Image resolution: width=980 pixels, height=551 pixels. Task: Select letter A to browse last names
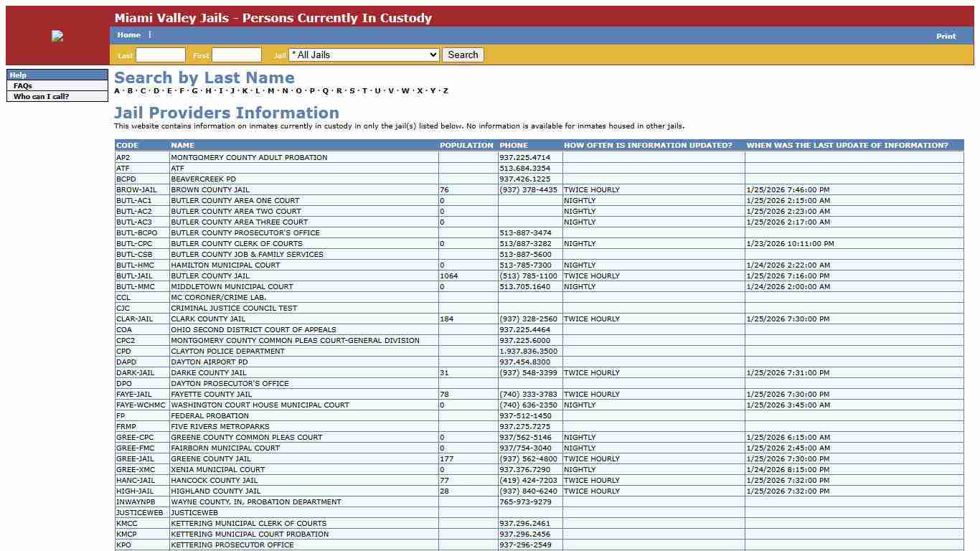116,90
